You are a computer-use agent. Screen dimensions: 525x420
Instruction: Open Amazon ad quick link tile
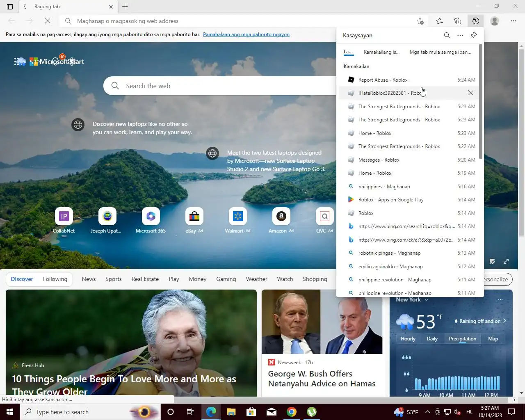point(281,221)
